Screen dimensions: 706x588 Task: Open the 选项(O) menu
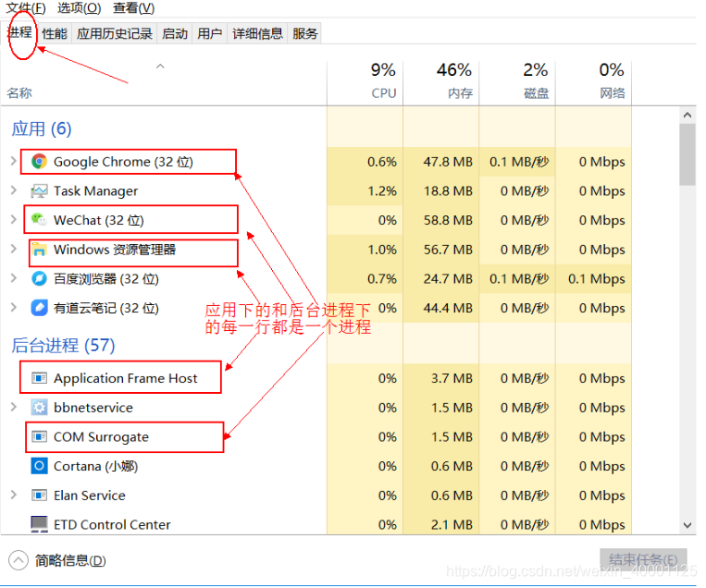tap(80, 8)
